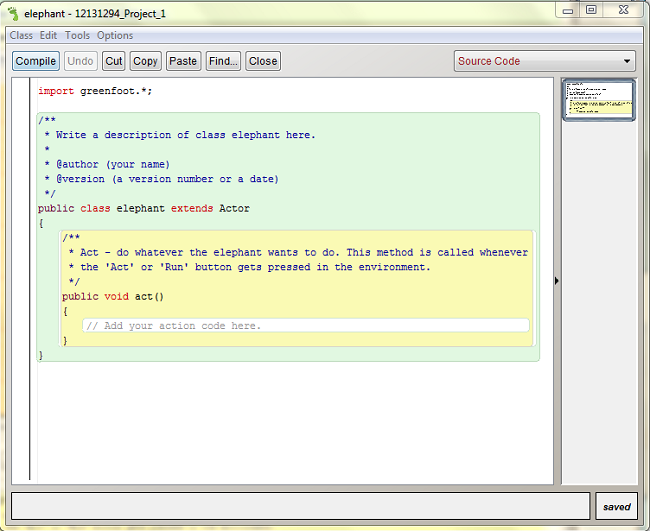
Task: Open the Source Code view dropdown
Action: coord(545,61)
